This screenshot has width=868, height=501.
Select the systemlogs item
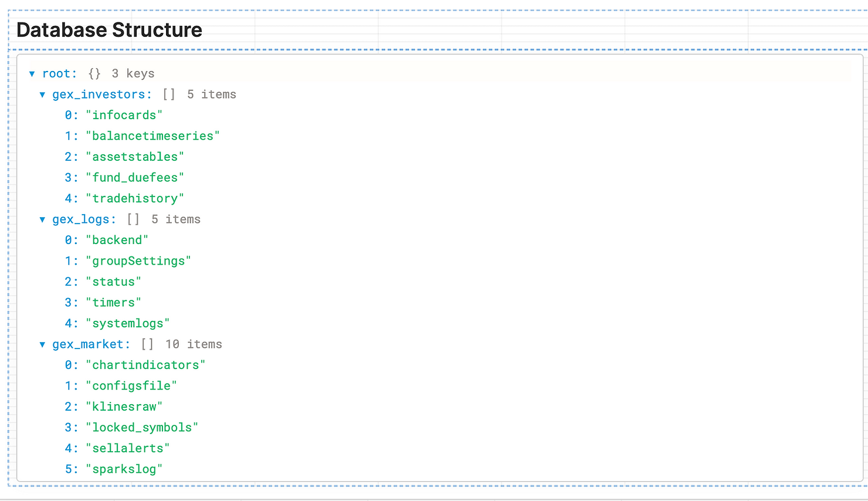[x=128, y=323]
